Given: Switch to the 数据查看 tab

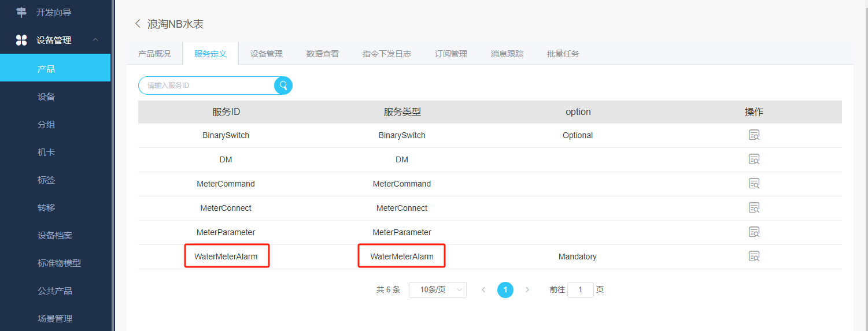Looking at the screenshot, I should coord(323,54).
